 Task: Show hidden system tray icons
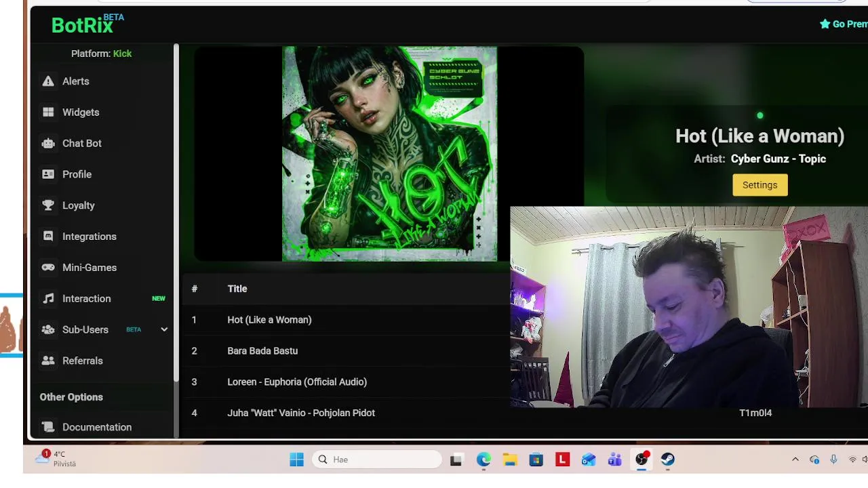tap(795, 460)
